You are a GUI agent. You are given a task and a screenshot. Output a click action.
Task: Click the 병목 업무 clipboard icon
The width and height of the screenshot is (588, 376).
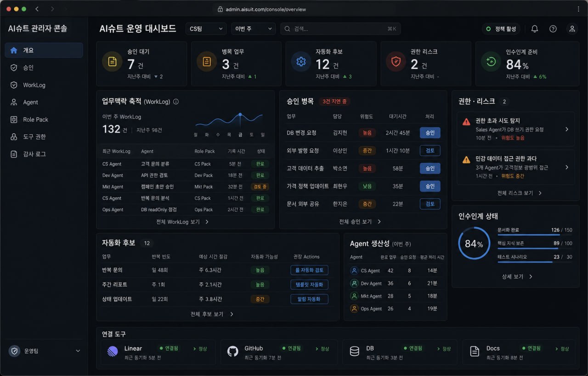tap(207, 62)
